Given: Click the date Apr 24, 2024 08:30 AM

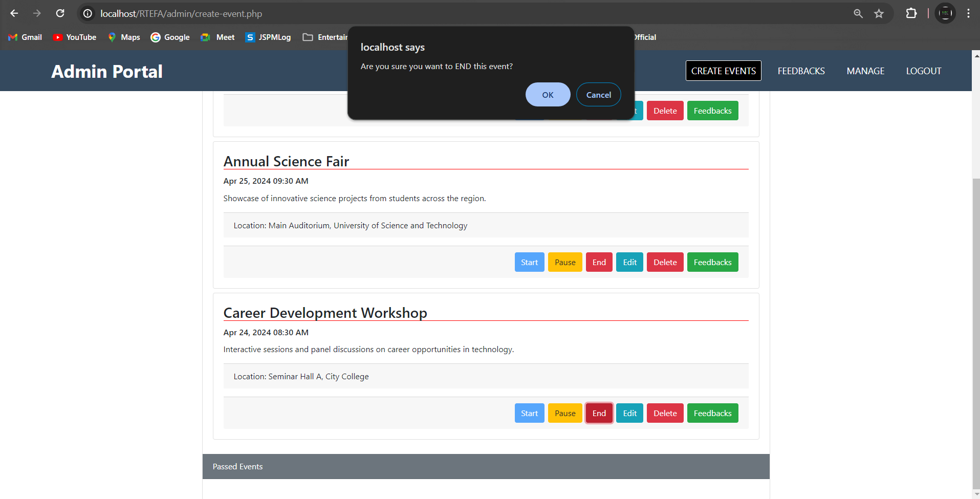Looking at the screenshot, I should tap(266, 332).
